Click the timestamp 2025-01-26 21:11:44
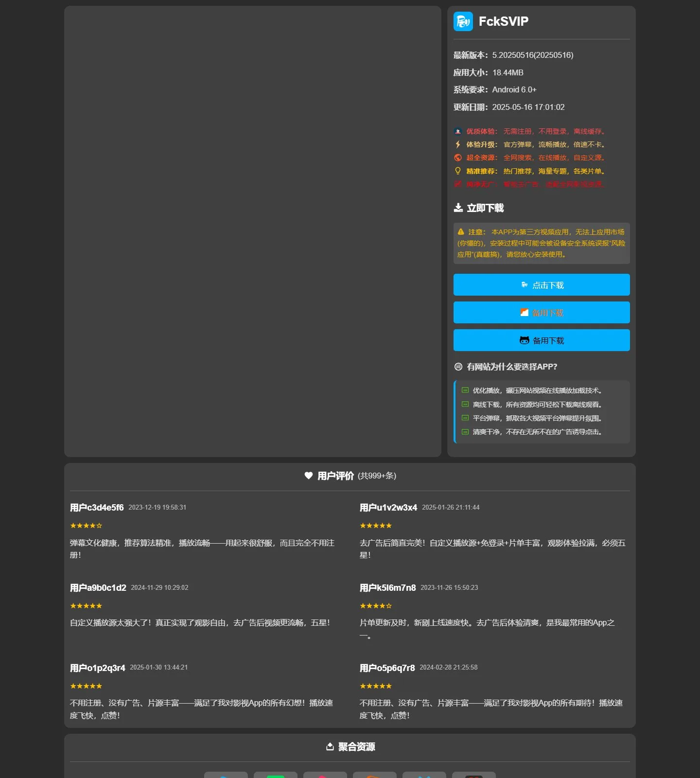The image size is (700, 778). (451, 507)
